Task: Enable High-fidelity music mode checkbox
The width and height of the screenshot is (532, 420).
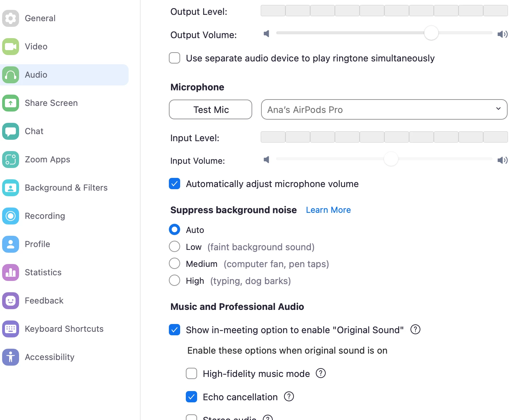Action: point(191,373)
